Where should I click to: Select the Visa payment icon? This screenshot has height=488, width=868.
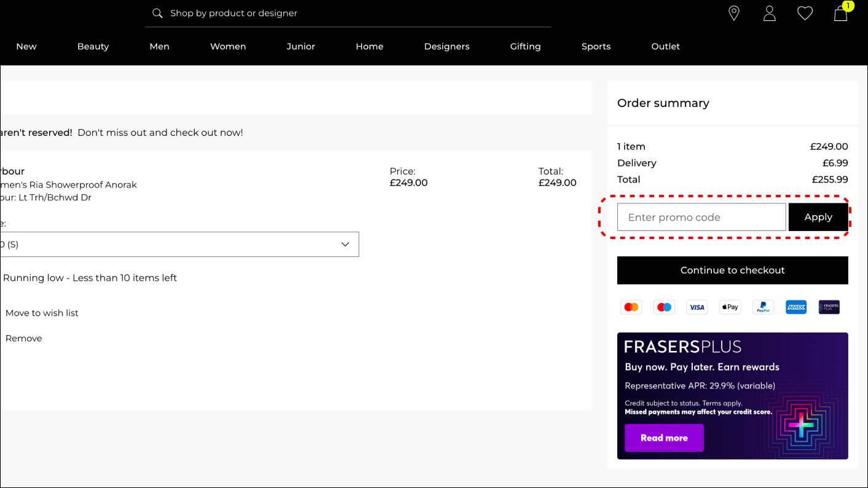click(x=697, y=307)
